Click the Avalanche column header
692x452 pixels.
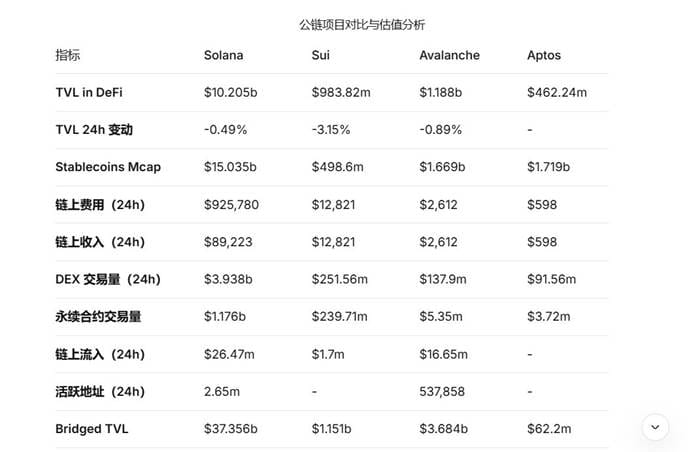pyautogui.click(x=449, y=55)
